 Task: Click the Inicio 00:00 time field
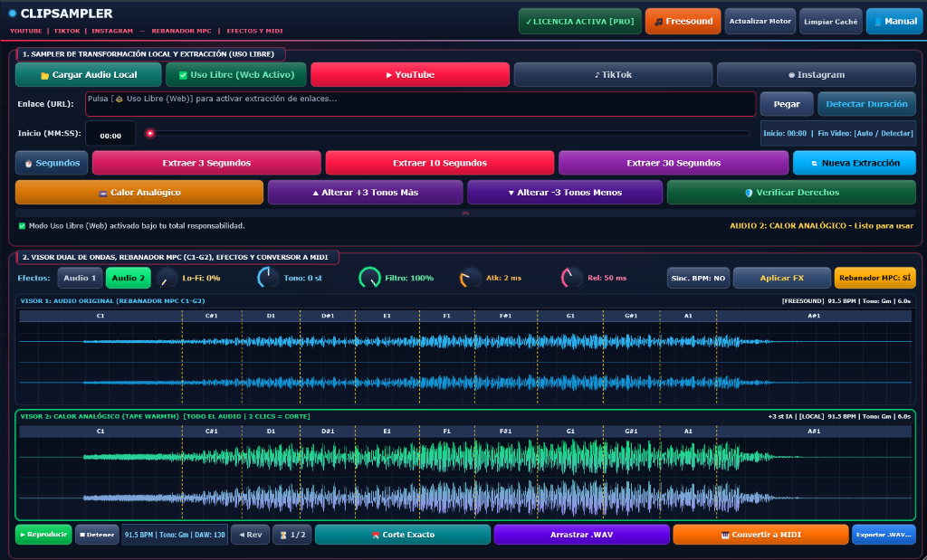coord(110,134)
